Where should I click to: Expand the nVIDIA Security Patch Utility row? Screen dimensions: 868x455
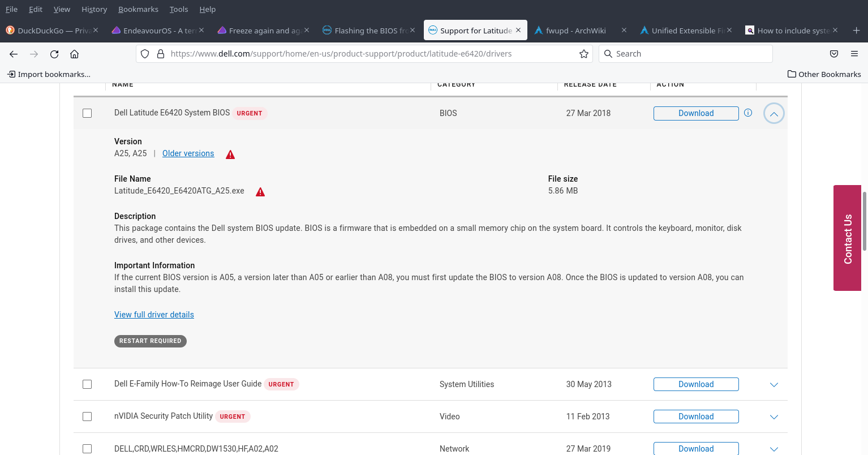(774, 417)
